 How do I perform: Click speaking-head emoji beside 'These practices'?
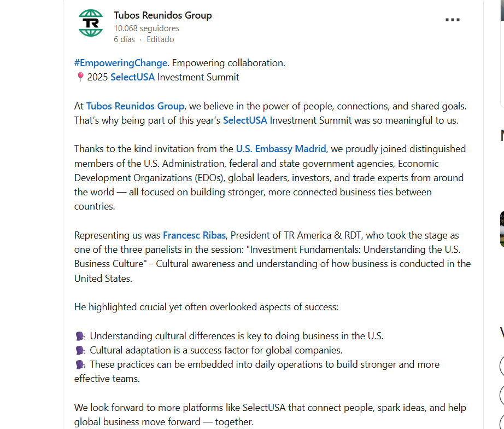(80, 364)
